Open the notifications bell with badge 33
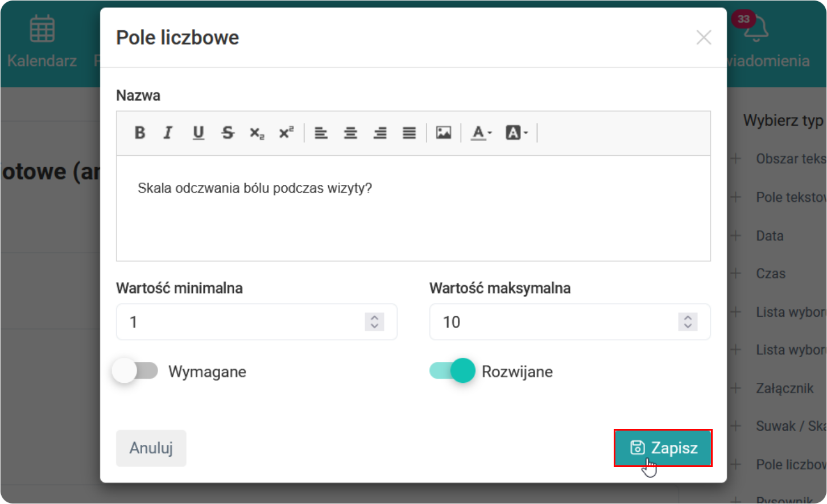The width and height of the screenshot is (827, 504). pos(755,28)
